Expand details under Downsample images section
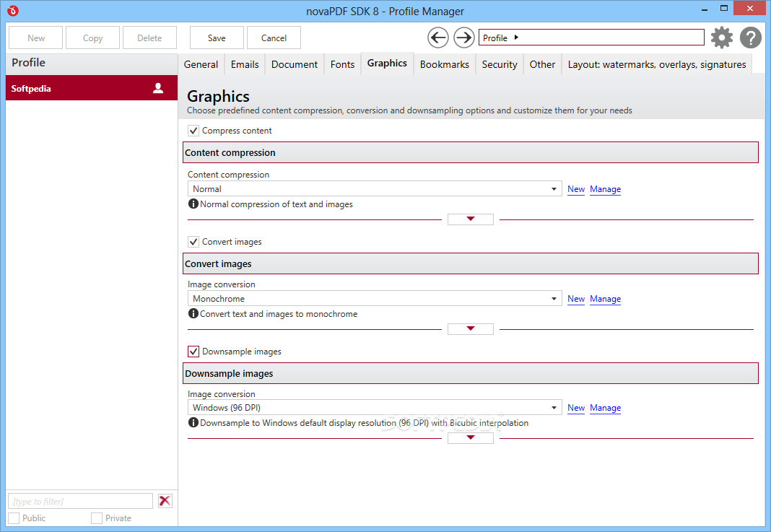Viewport: 771px width, 532px height. tap(471, 438)
